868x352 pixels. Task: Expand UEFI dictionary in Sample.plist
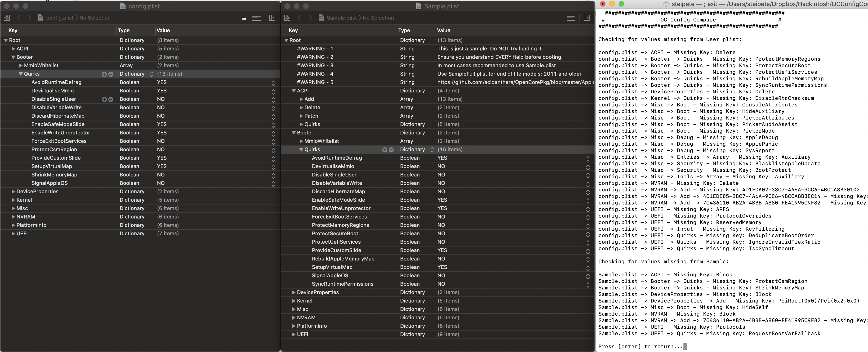coord(294,334)
